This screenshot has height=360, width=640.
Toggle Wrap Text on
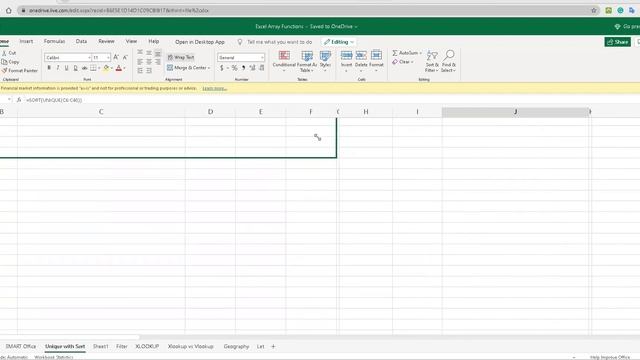tap(181, 58)
